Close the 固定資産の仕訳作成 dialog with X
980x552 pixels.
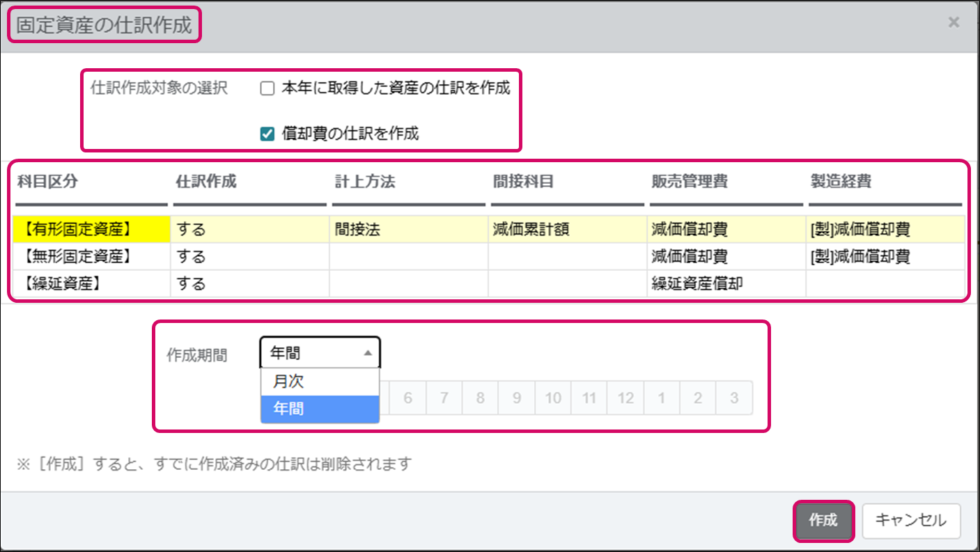pyautogui.click(x=954, y=22)
